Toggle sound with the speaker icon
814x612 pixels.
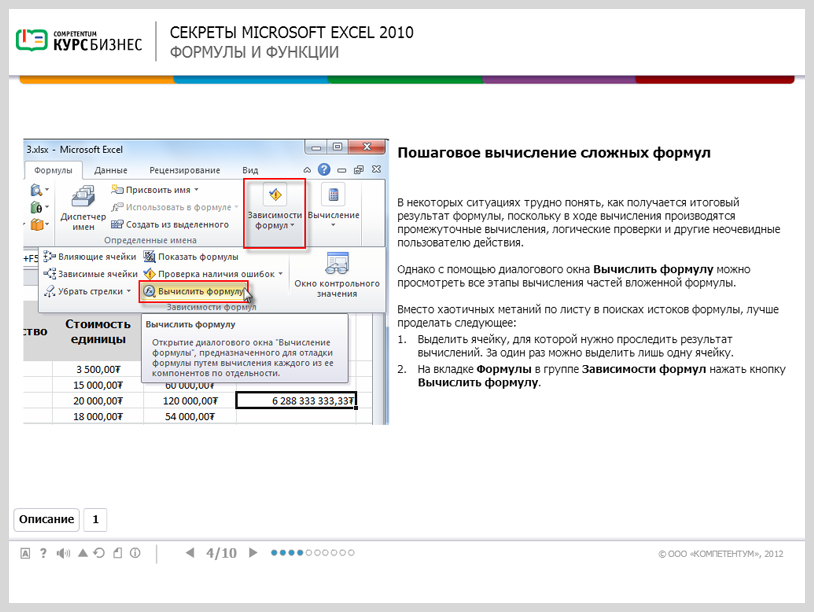(x=63, y=553)
